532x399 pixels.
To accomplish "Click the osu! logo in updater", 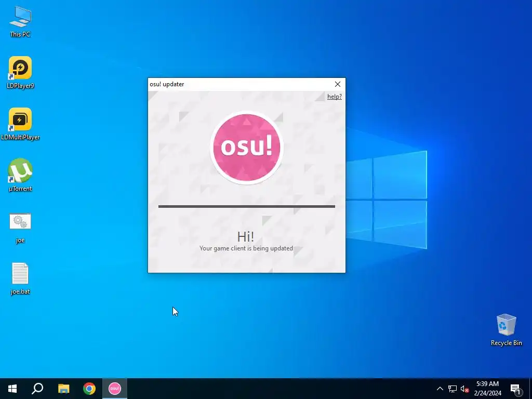I will [x=247, y=147].
